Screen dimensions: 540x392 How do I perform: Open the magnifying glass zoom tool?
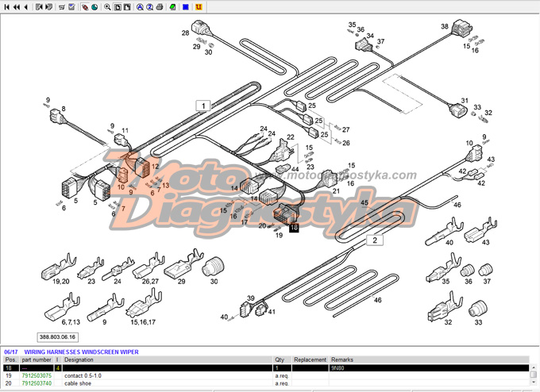(x=107, y=7)
